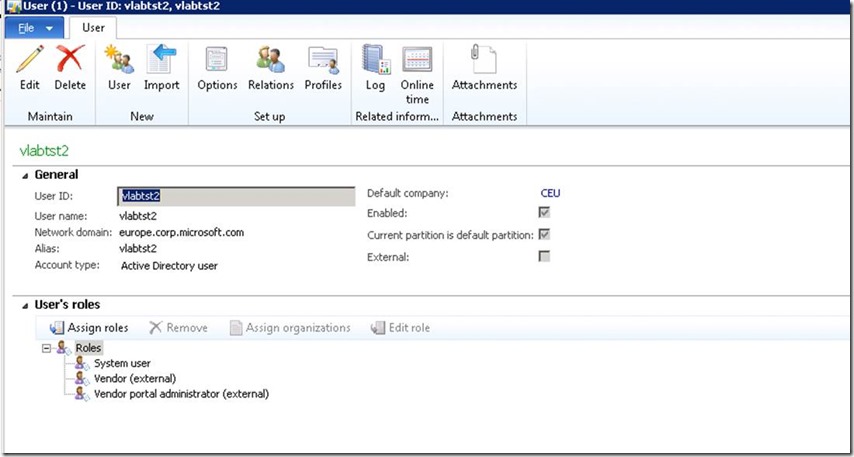Click the Delete red X icon
The image size is (854, 457).
(x=70, y=61)
